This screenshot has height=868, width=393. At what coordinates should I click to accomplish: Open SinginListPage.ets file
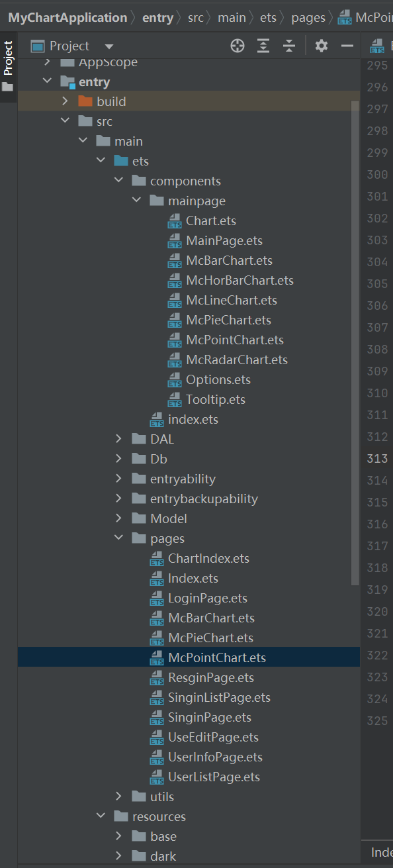(x=219, y=697)
